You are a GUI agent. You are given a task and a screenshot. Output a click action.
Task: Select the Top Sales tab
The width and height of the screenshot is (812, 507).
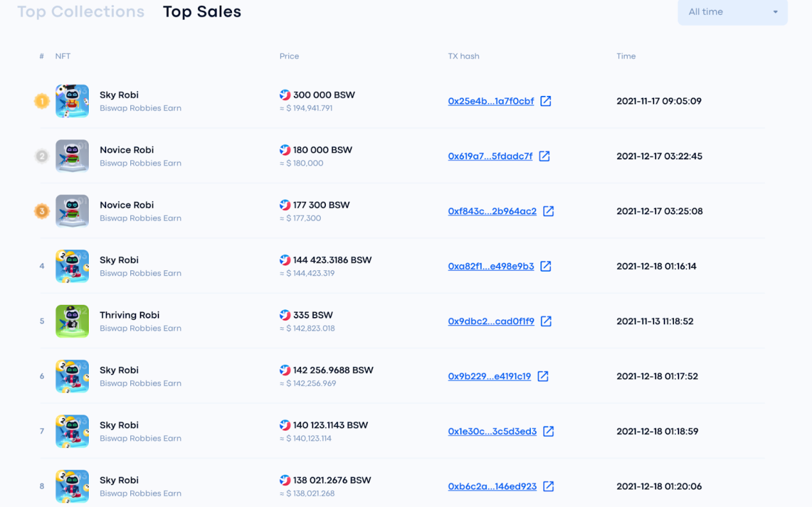pyautogui.click(x=202, y=12)
